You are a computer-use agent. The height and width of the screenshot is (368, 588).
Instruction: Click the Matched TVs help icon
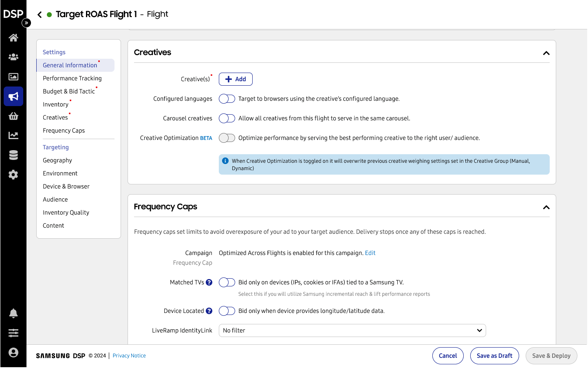pos(209,282)
